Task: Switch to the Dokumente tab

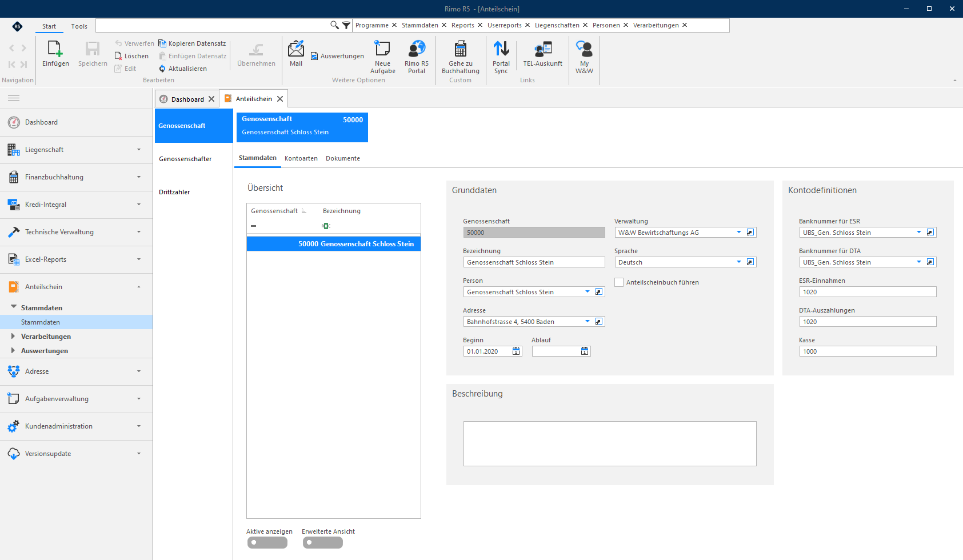Action: (343, 158)
